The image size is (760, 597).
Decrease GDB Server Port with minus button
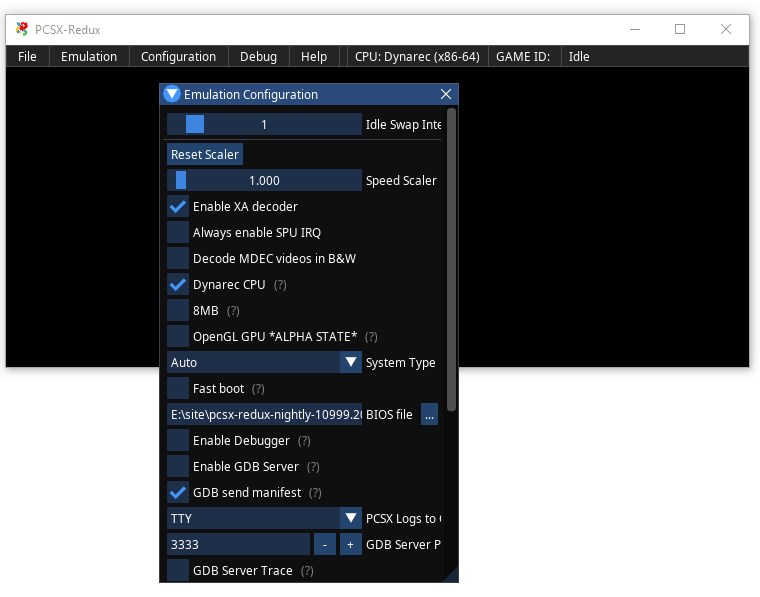point(325,545)
